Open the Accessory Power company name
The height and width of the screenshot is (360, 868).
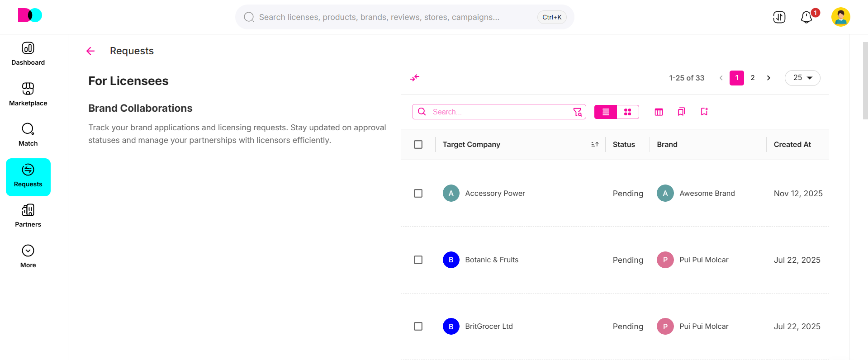(495, 194)
